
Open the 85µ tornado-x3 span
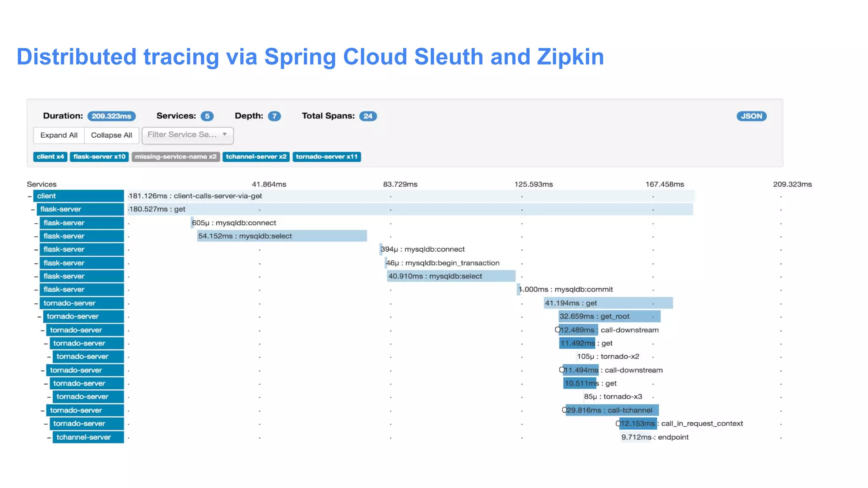coord(613,397)
